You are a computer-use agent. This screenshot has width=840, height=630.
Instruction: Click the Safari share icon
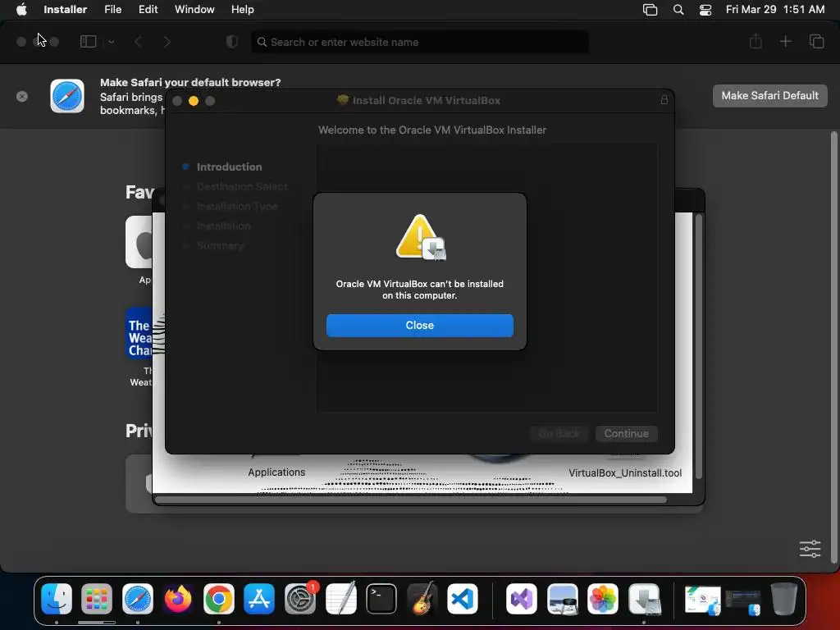756,41
